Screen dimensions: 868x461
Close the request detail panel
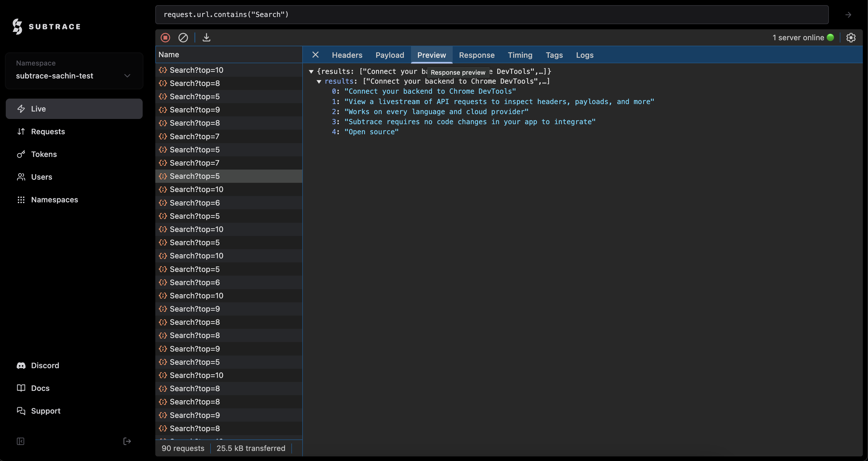tap(316, 55)
